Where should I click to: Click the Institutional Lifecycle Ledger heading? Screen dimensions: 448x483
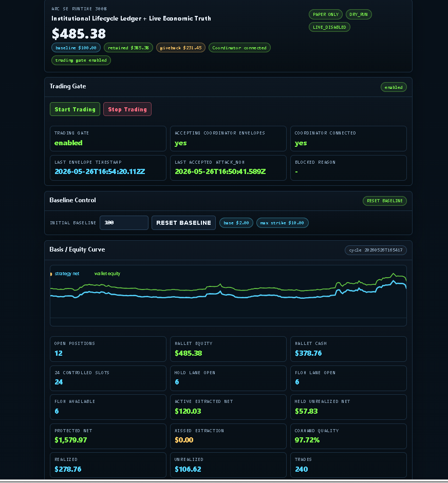click(x=131, y=18)
